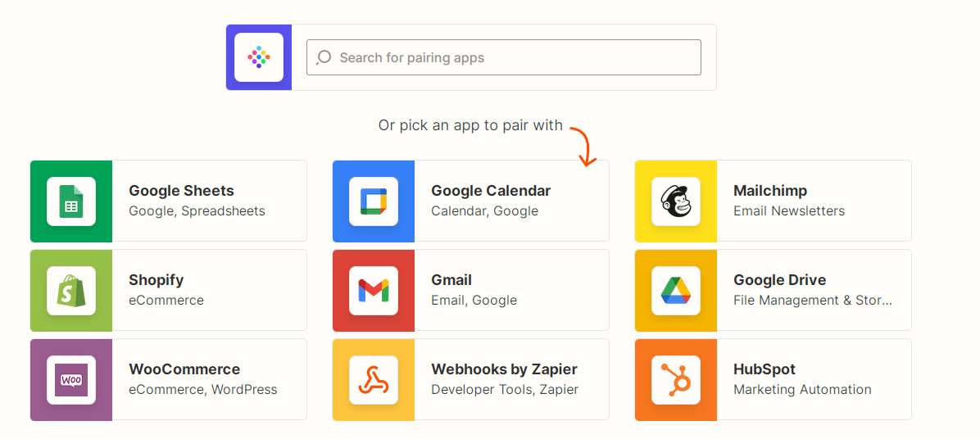The width and height of the screenshot is (980, 439).
Task: Click the 'eCommerce' text under Shopify
Action: (166, 301)
